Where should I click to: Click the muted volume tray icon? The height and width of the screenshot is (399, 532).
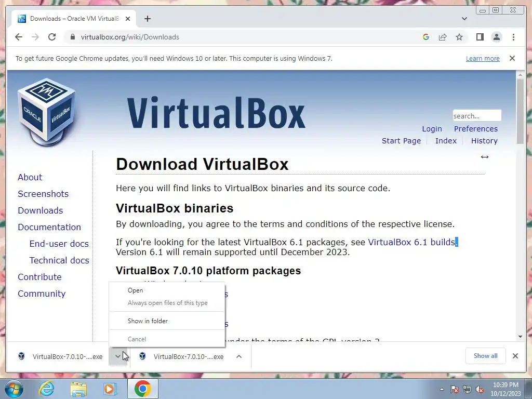click(x=480, y=389)
